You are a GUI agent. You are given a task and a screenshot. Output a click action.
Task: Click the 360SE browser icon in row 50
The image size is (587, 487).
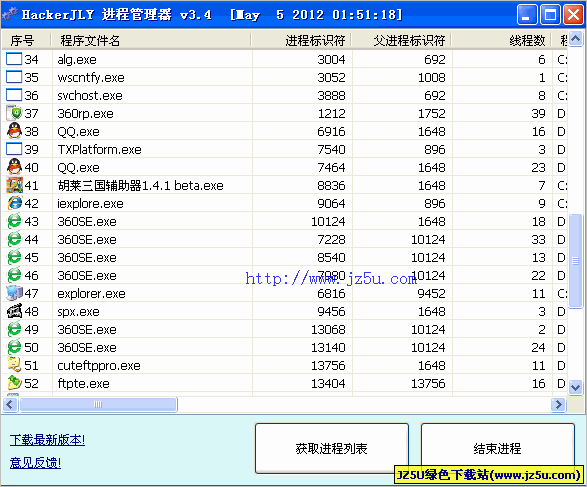pos(14,347)
